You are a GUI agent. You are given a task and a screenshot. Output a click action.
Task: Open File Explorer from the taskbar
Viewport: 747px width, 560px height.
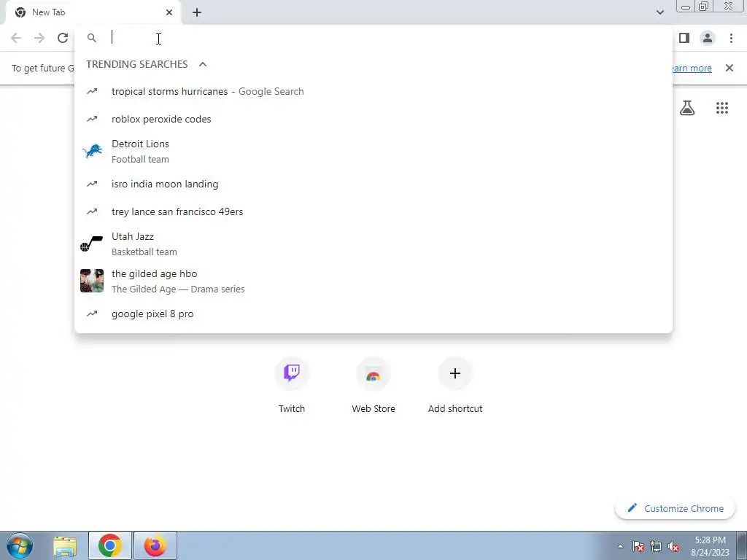pyautogui.click(x=65, y=545)
